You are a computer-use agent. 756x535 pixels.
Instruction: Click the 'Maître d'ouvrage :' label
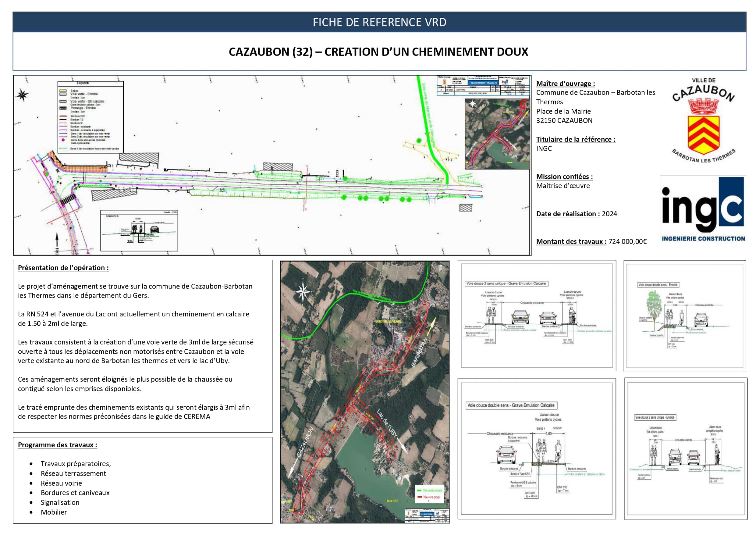[565, 84]
